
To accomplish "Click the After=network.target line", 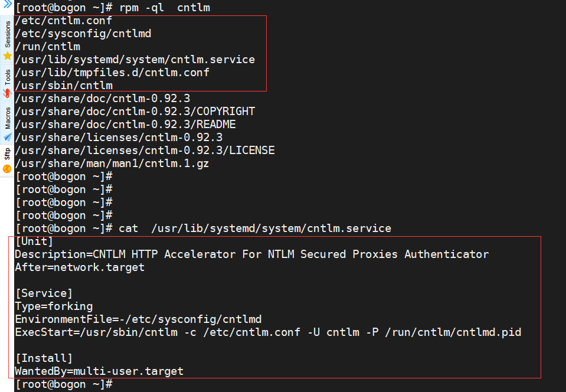I will click(79, 267).
